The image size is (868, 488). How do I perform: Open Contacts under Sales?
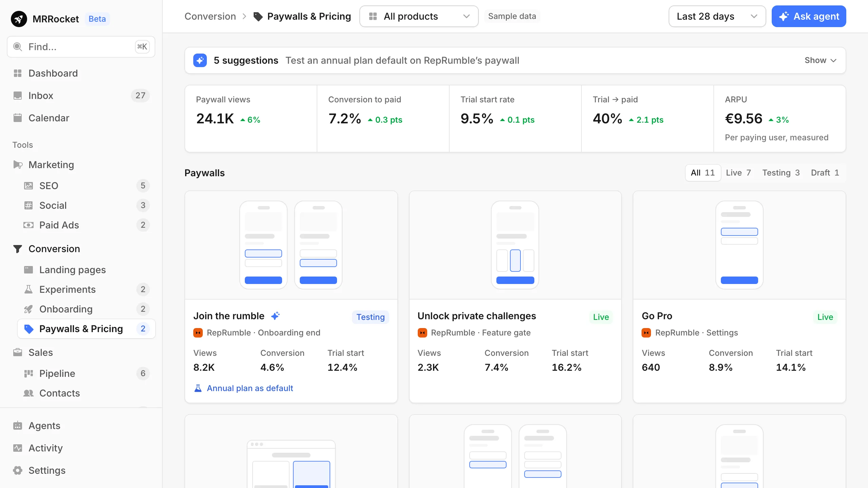pyautogui.click(x=86, y=393)
